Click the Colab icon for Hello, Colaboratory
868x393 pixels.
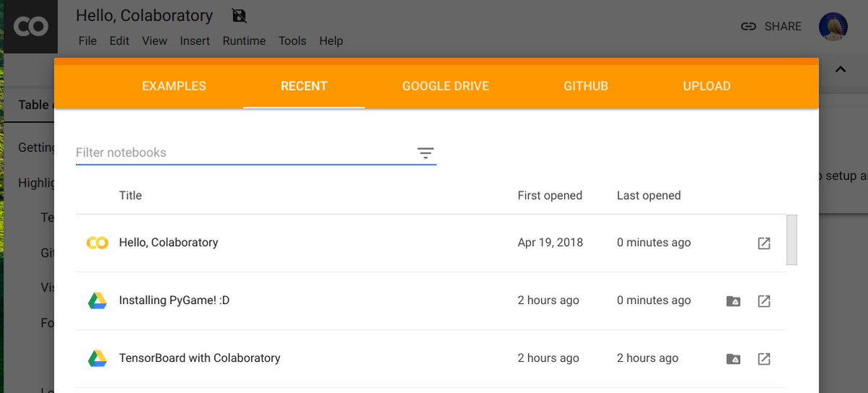[97, 243]
